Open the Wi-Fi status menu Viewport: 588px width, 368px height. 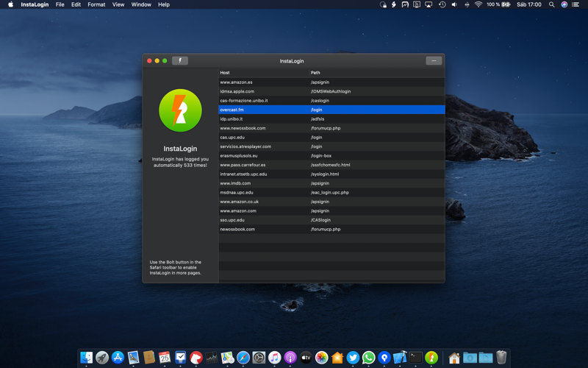click(x=478, y=4)
